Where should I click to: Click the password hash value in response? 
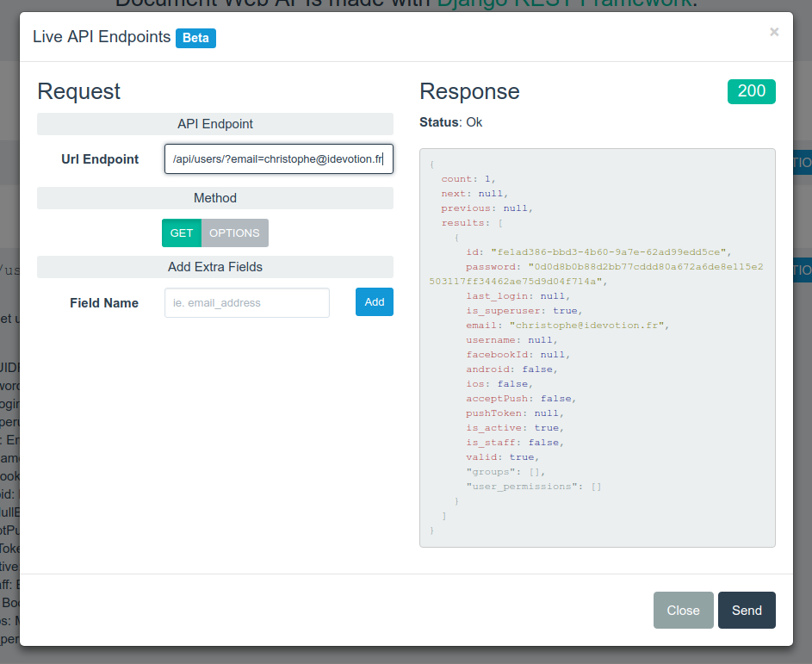596,274
